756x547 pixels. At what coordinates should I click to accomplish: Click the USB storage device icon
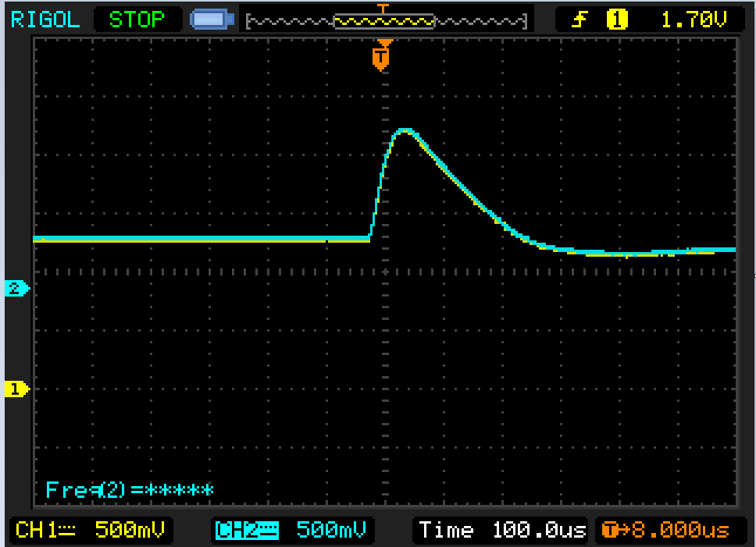(x=212, y=20)
